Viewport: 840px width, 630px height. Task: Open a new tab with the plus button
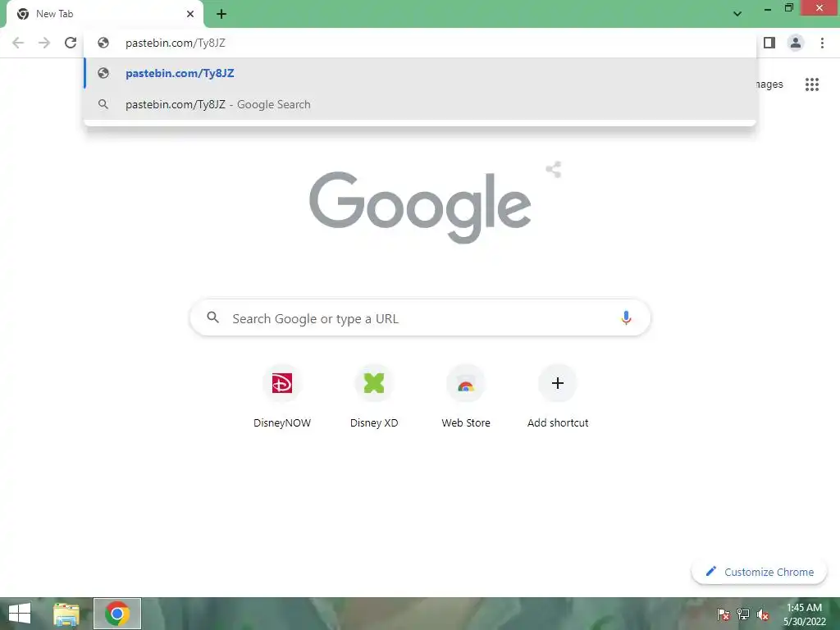pyautogui.click(x=221, y=14)
